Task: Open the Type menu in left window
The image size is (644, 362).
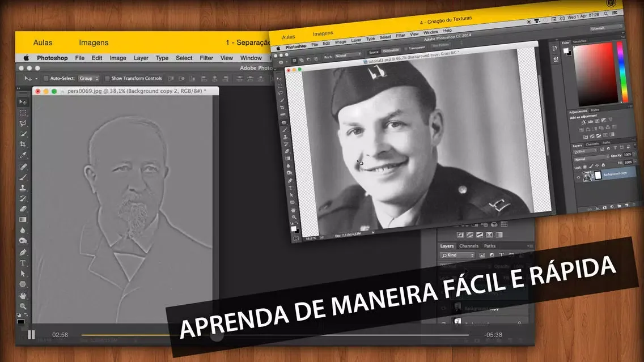Action: [x=162, y=58]
